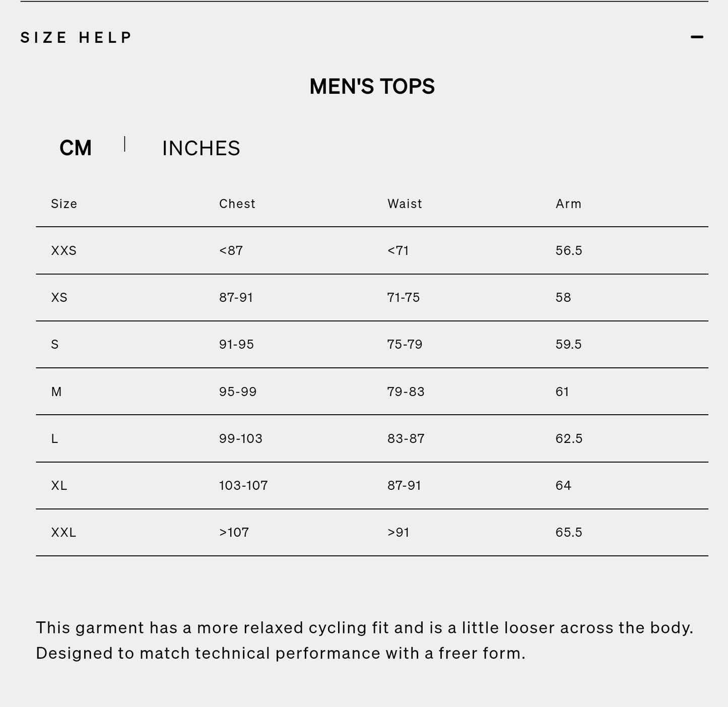728x707 pixels.
Task: Click arm value 65.5 for size XXL
Action: coord(569,533)
